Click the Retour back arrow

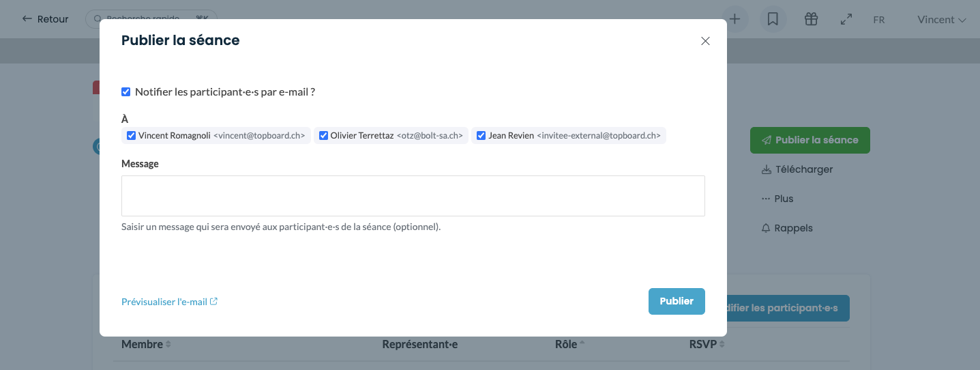(x=45, y=19)
